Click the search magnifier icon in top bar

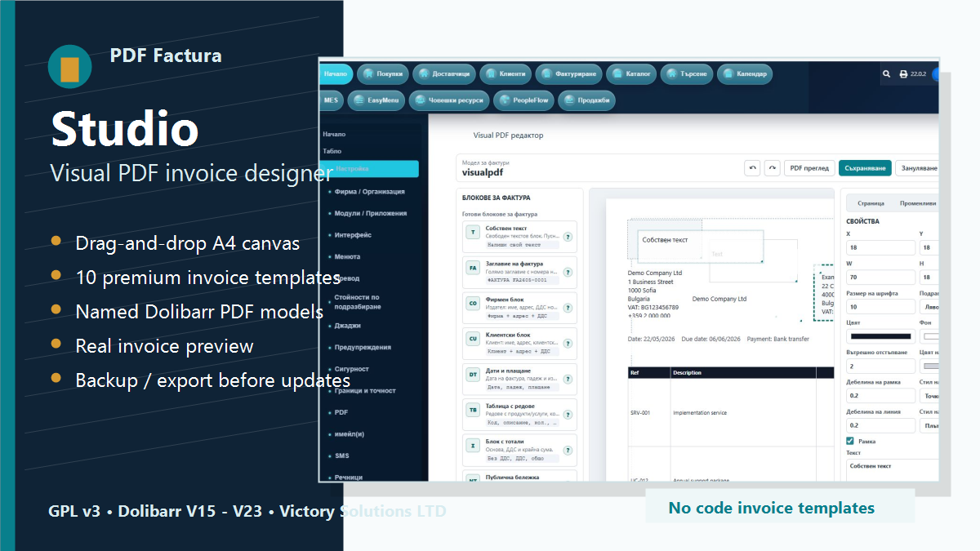coord(887,74)
